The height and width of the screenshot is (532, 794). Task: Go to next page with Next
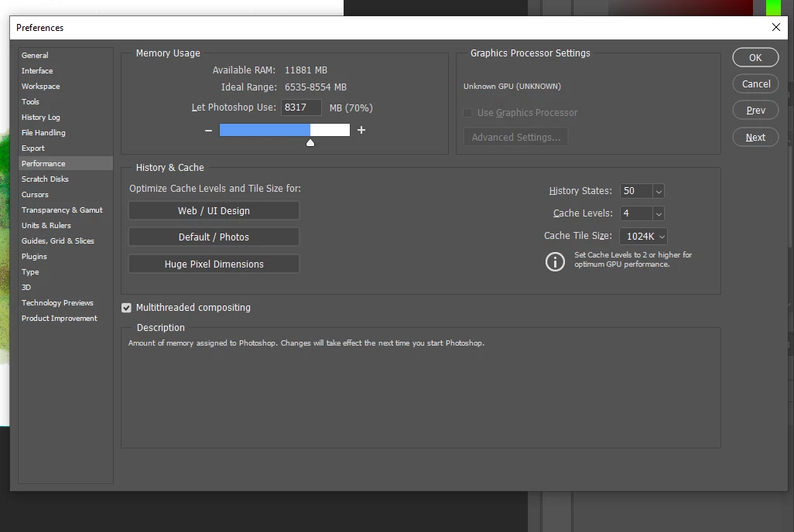(755, 137)
